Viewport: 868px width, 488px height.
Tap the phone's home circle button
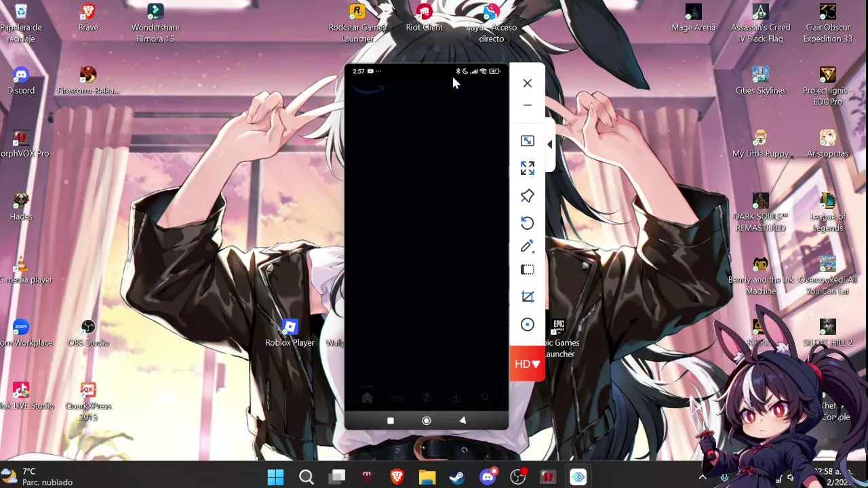tap(427, 421)
